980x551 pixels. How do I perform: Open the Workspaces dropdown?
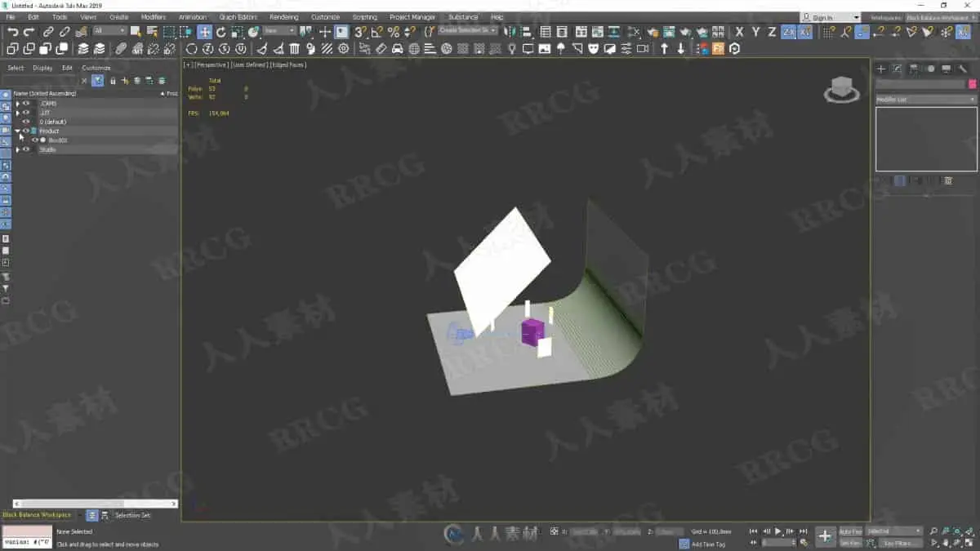tap(942, 17)
